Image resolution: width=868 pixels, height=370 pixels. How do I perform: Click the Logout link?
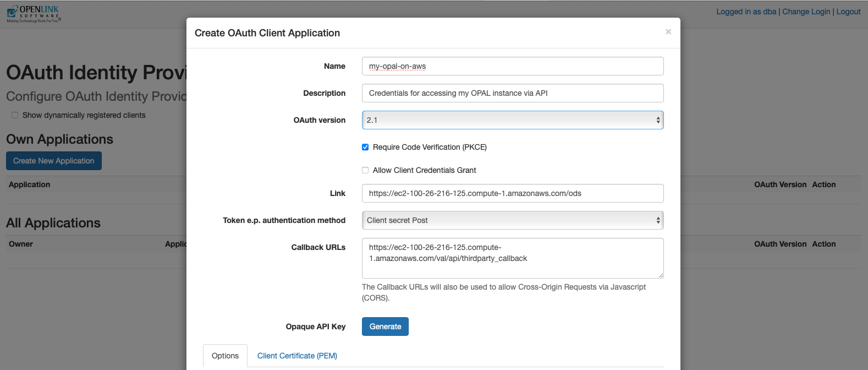pos(848,12)
